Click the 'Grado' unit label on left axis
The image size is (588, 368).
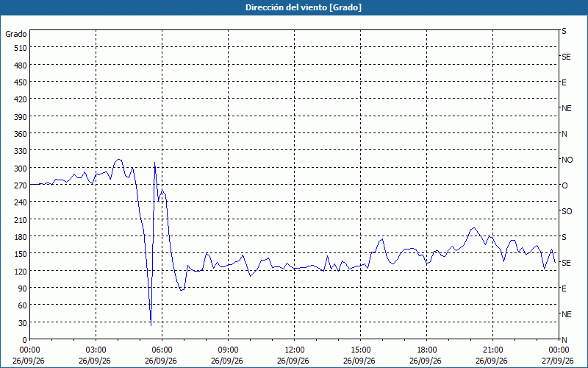16,34
